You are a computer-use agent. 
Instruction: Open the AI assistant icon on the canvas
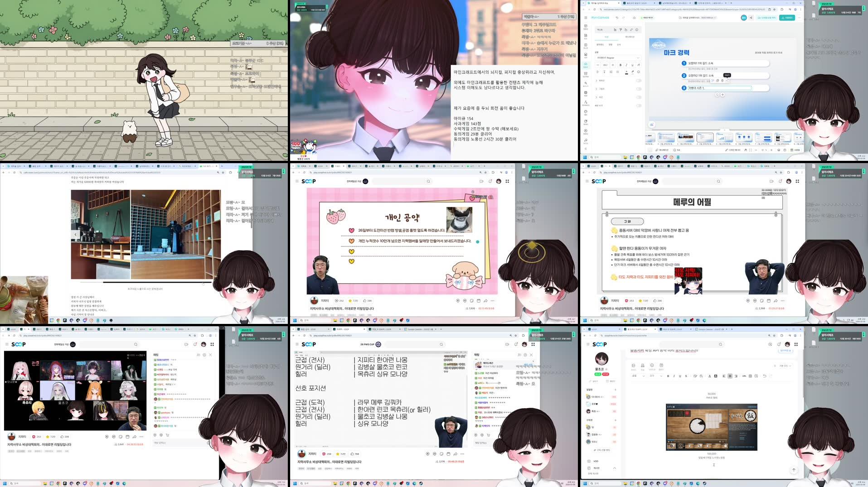click(x=651, y=124)
